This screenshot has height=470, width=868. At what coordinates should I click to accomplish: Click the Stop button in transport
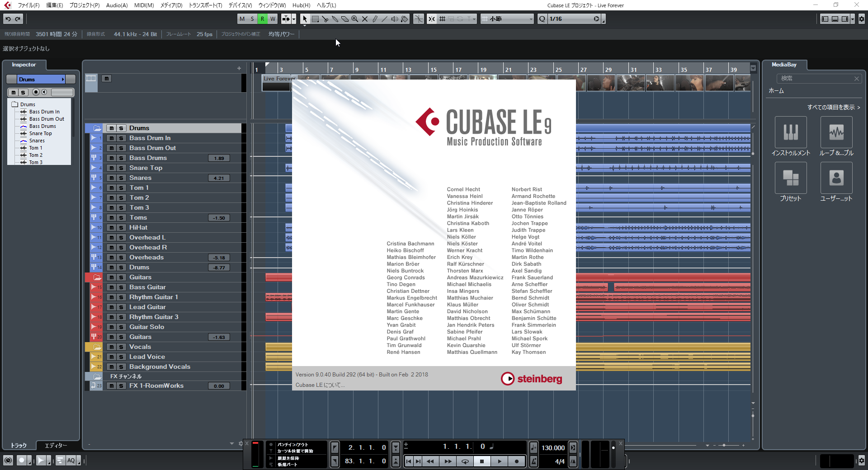(482, 461)
